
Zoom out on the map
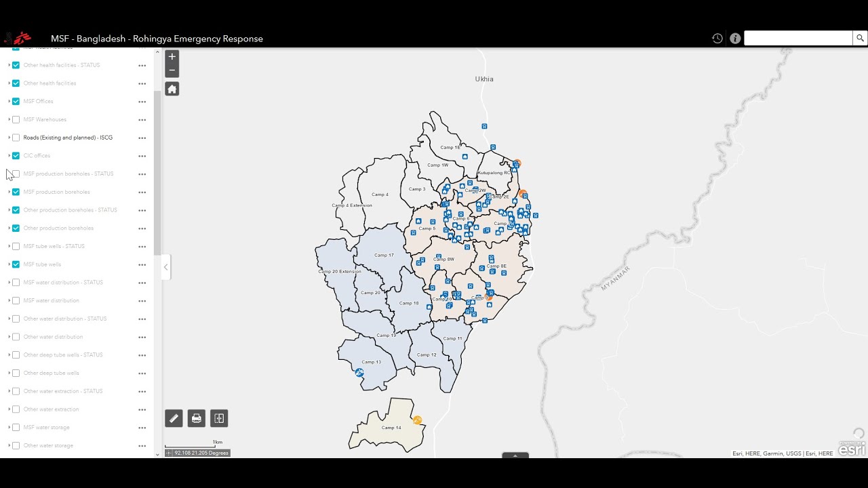tap(172, 70)
